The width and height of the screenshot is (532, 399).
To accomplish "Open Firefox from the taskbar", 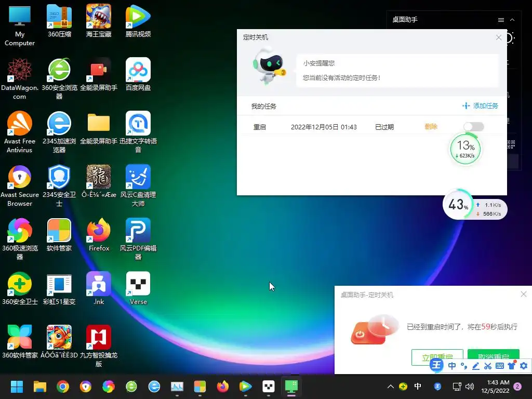I will pyautogui.click(x=222, y=387).
